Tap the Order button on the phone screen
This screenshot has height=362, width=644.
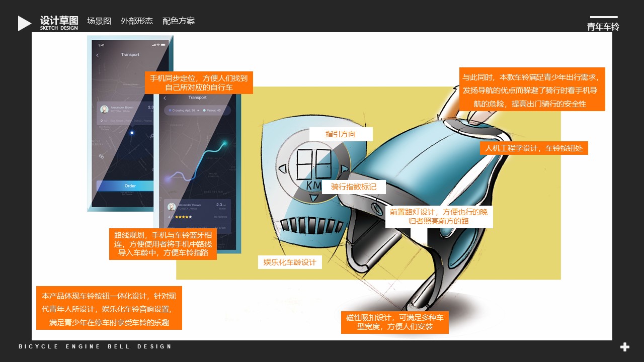coord(130,186)
